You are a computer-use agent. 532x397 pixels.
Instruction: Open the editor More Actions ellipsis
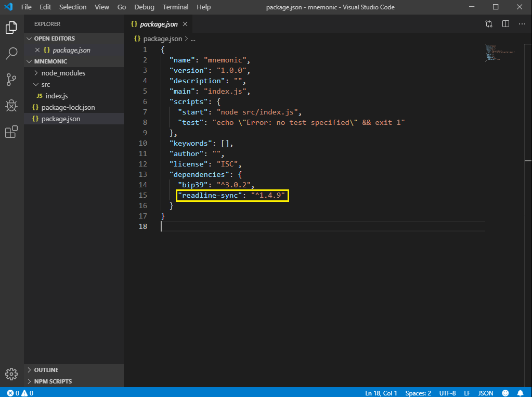[522, 24]
